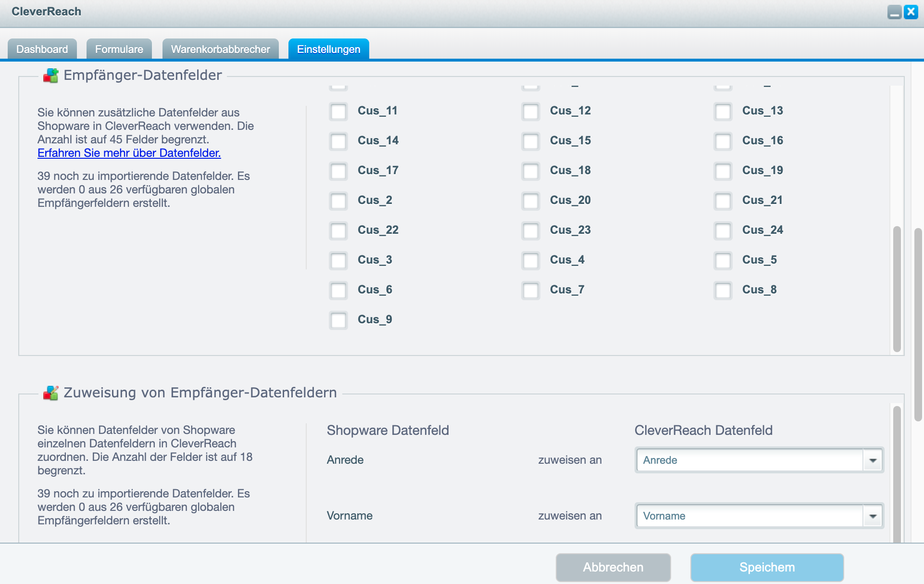Open the Warenkorbabbrecher tab
924x584 pixels.
click(221, 50)
